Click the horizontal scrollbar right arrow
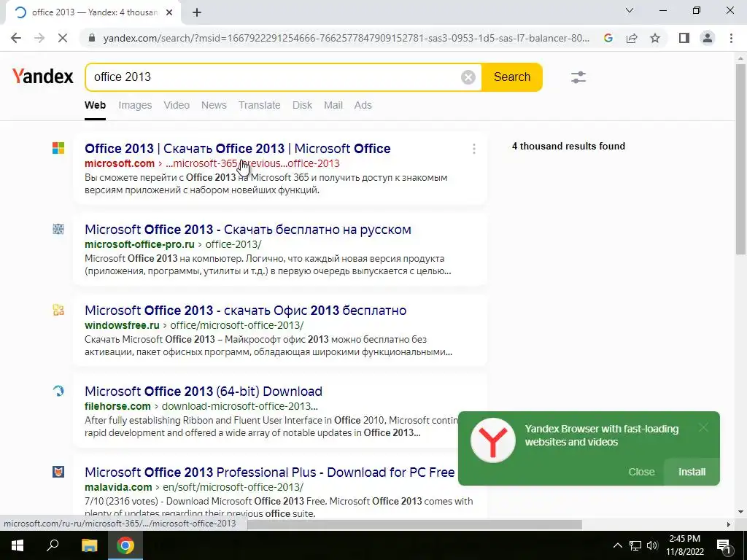747x560 pixels. [x=729, y=524]
